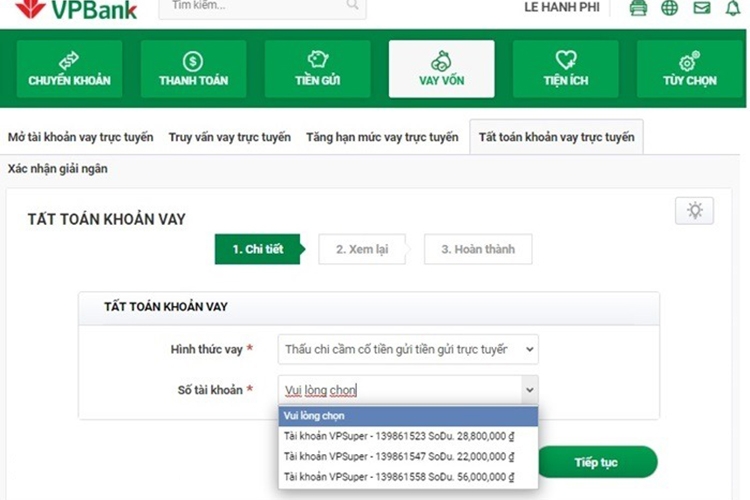The height and width of the screenshot is (500, 750).
Task: Choose account 139861523 with balance 28,800,000
Action: click(x=408, y=436)
